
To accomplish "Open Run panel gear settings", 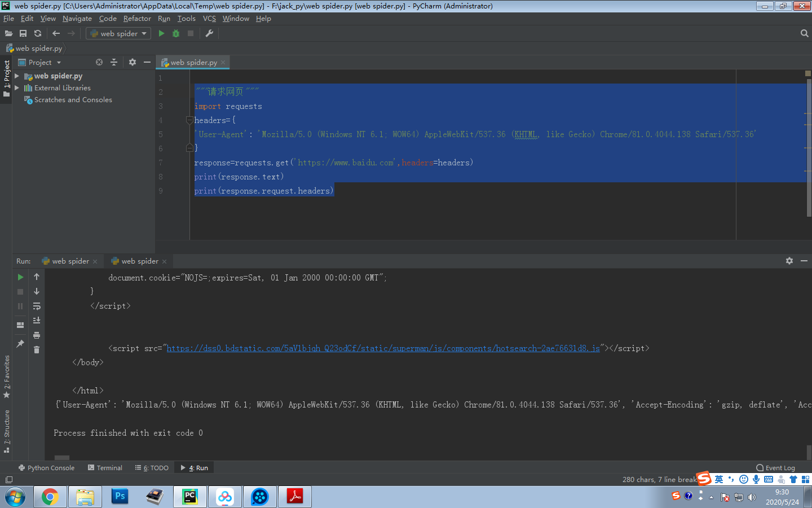I will (x=789, y=261).
